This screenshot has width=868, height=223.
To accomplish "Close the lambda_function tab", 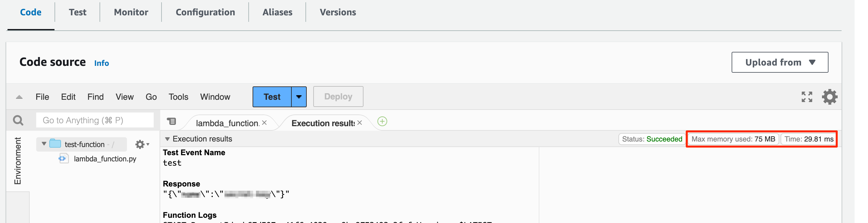I will tap(264, 123).
